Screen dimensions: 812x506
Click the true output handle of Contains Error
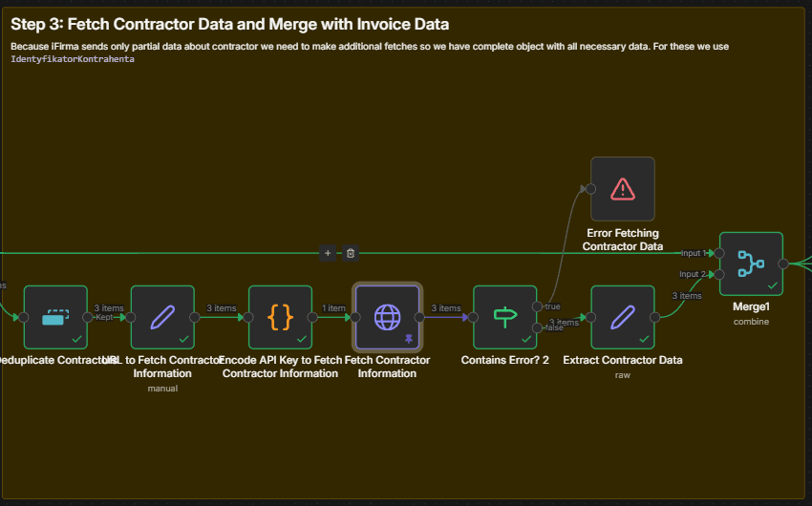(538, 306)
